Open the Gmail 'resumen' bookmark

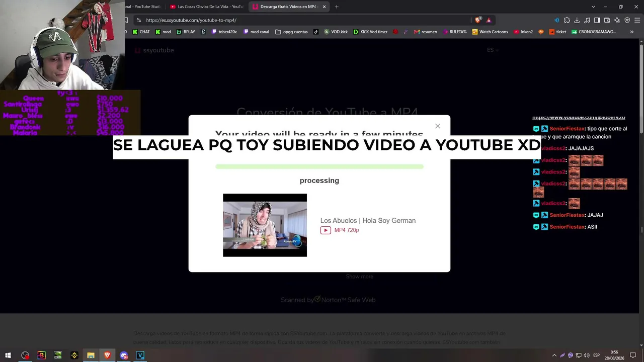(x=425, y=32)
